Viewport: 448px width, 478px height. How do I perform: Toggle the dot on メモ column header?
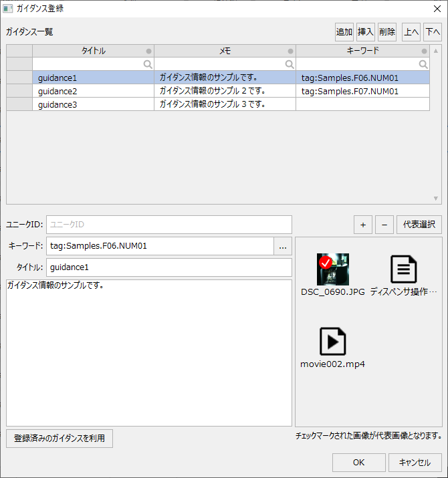(290, 51)
